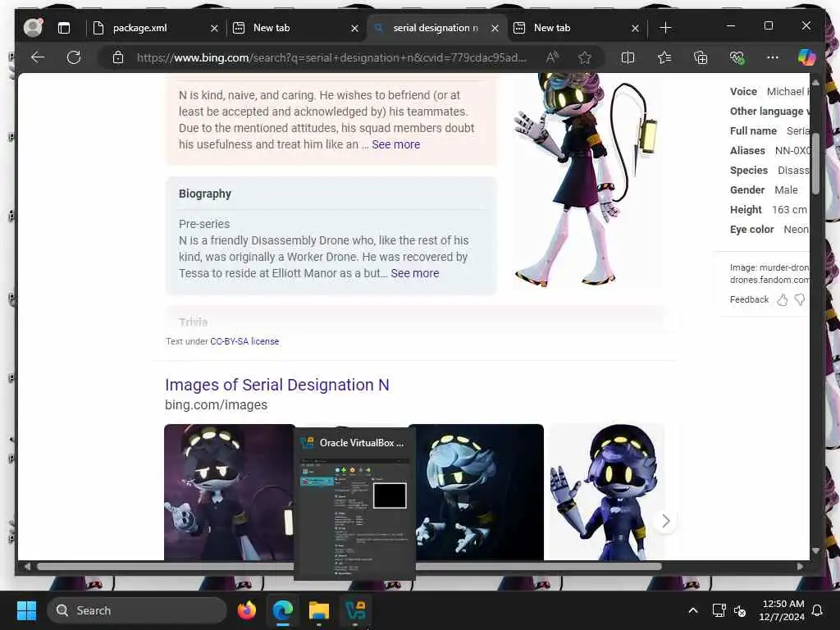
Task: Click the Height 163 cm entry
Action: [768, 210]
